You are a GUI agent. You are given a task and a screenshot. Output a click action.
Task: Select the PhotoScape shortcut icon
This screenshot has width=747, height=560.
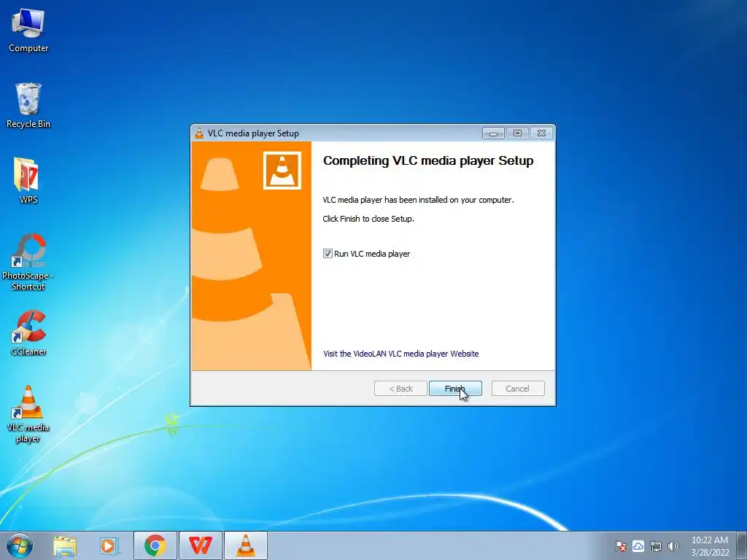click(x=28, y=262)
